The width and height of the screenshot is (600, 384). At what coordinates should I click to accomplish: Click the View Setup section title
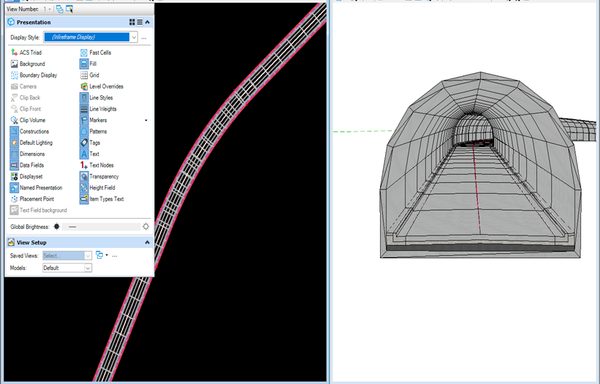click(x=31, y=242)
